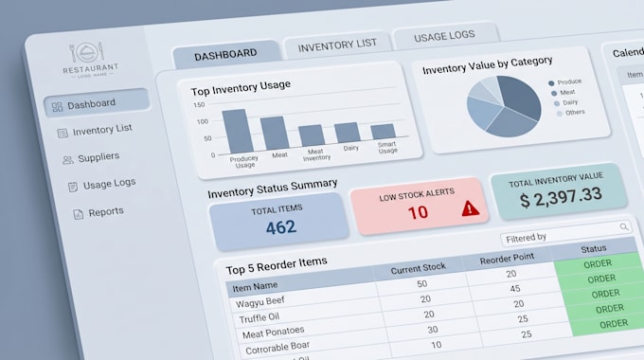
Task: Select the Truffle Oil row name
Action: pyautogui.click(x=259, y=317)
